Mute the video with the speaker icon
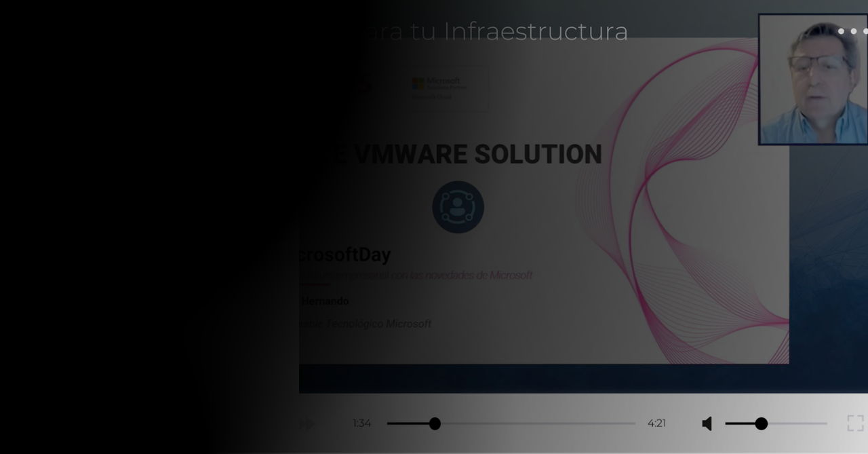 pos(707,423)
